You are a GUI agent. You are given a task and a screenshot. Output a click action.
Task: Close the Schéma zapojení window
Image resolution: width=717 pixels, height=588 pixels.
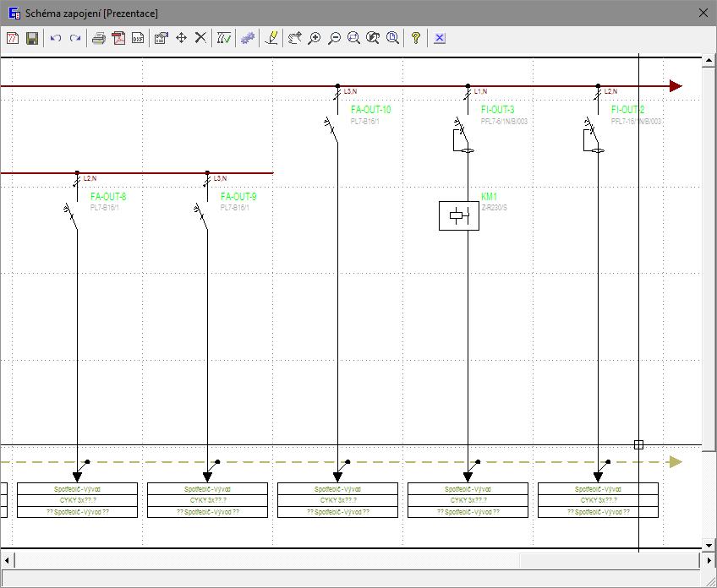click(x=703, y=13)
